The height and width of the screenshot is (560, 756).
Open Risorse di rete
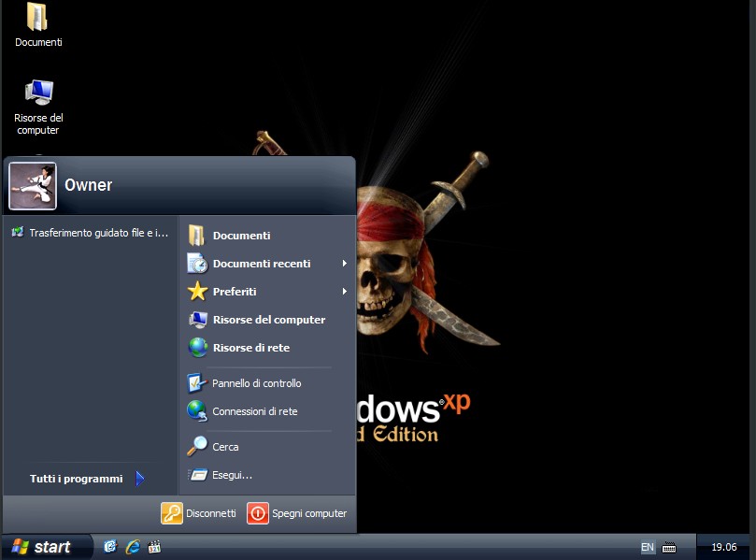[266, 347]
